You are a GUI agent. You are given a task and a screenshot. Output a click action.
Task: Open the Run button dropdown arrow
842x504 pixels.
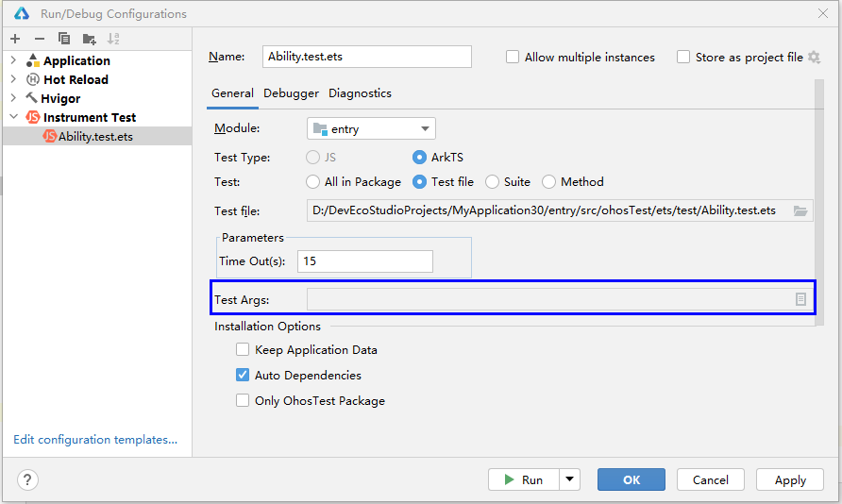[569, 479]
